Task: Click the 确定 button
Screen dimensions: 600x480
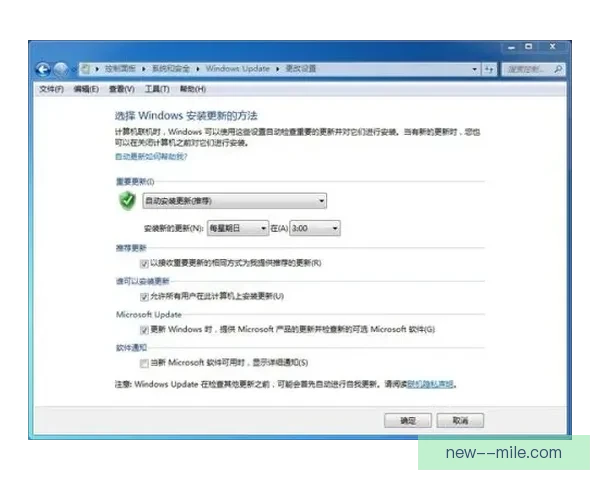Action: (408, 421)
